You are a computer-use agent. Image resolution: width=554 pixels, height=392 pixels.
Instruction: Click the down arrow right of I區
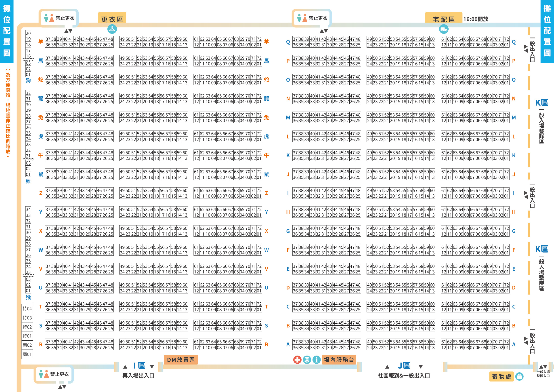152,367
